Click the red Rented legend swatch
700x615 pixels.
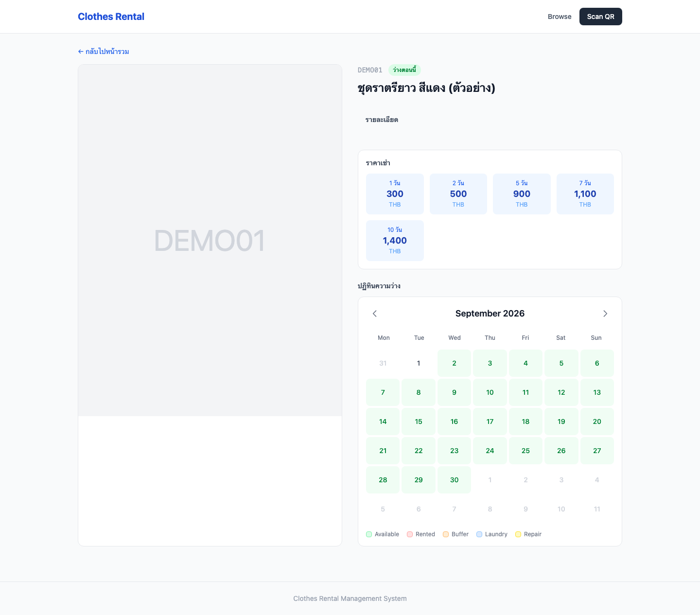coord(410,534)
